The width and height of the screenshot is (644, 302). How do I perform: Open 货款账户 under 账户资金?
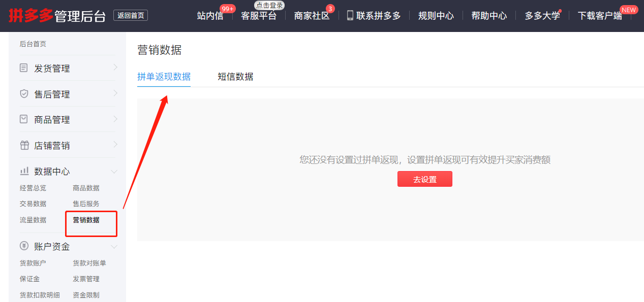click(x=33, y=263)
